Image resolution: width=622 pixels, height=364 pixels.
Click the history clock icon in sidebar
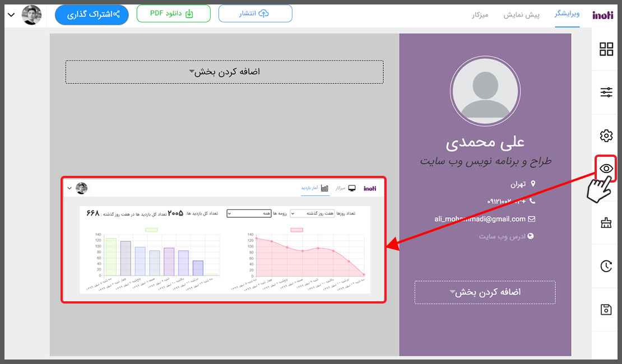coord(606,267)
